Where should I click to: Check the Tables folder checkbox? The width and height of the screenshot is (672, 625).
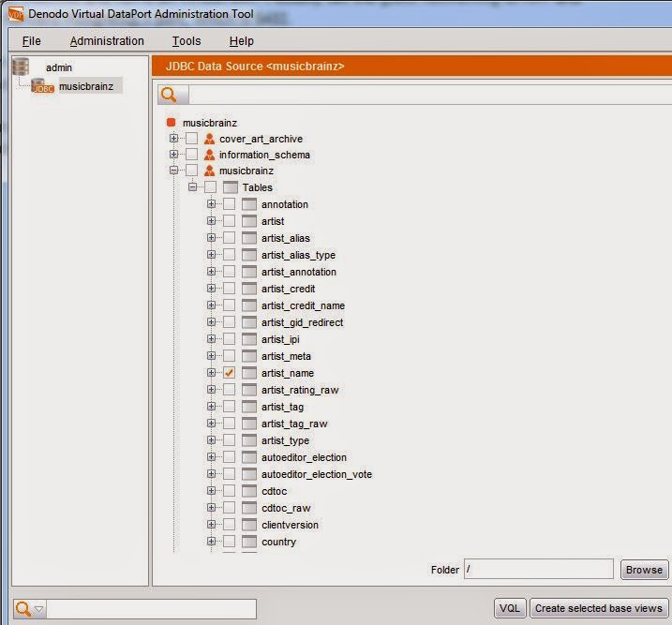pyautogui.click(x=211, y=186)
